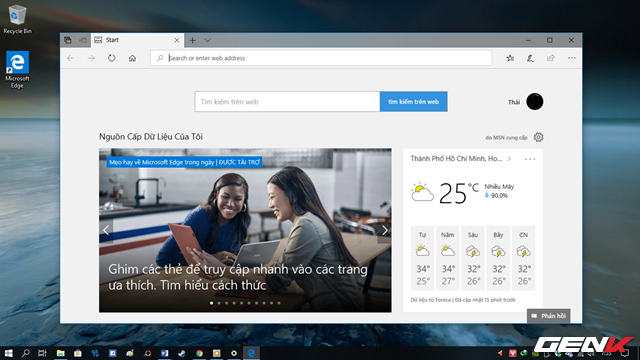Click the Dữ liệu từ Foreca link
The width and height of the screenshot is (640, 360).
[431, 300]
